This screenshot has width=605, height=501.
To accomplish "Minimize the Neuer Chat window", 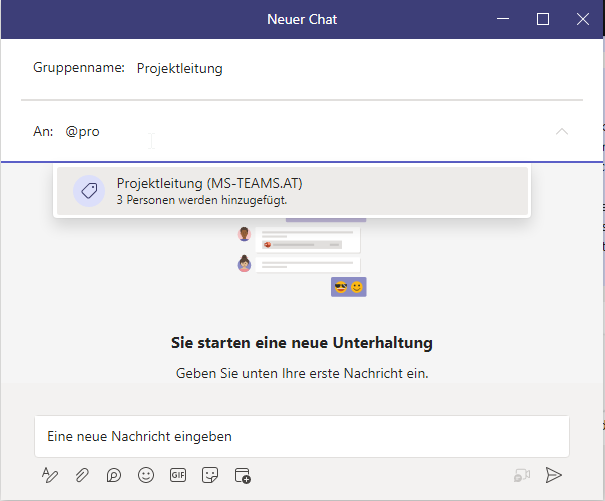I will point(503,19).
